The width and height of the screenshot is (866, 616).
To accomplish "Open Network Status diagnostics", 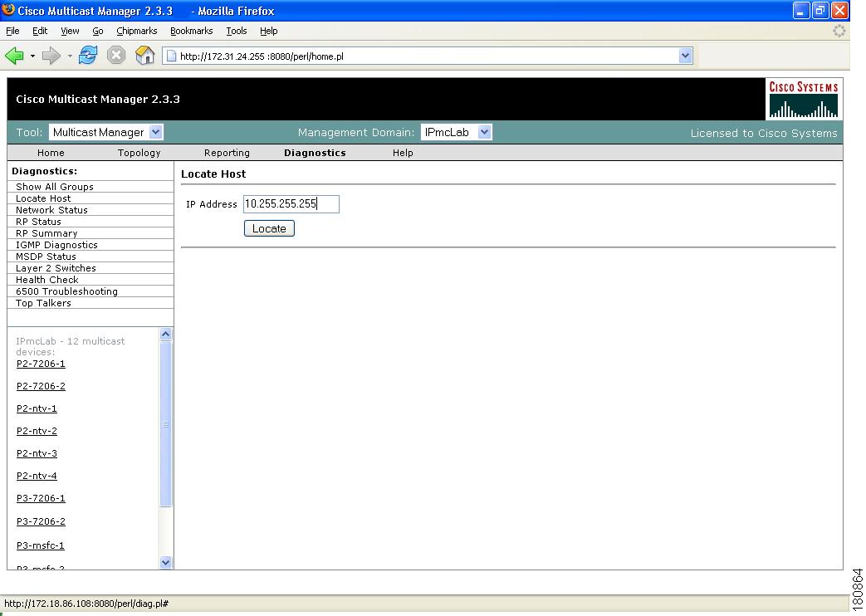I will tap(91, 210).
